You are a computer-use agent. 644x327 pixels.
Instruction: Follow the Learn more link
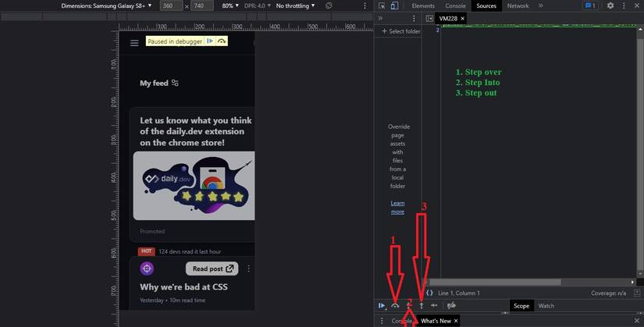[x=397, y=208]
